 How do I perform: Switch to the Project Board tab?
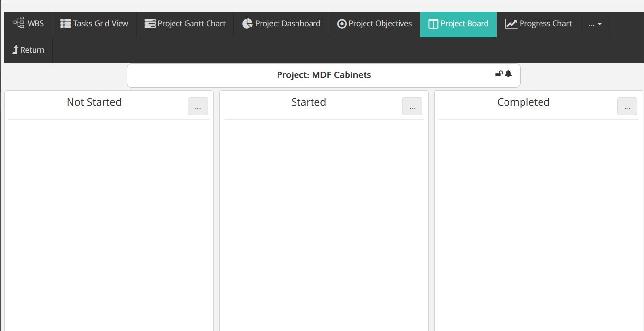pyautogui.click(x=458, y=24)
